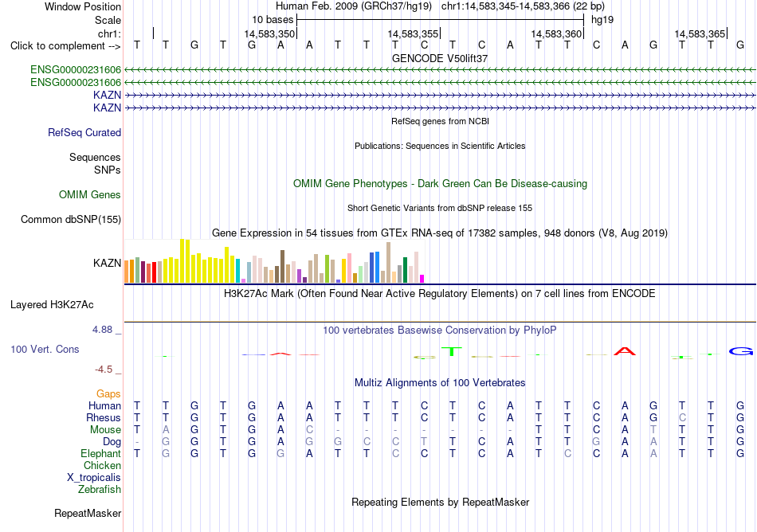Click the 'Human Feb. 2009 (GRCh37/hg19)' header text
The width and height of the screenshot is (757, 532).
click(x=354, y=6)
